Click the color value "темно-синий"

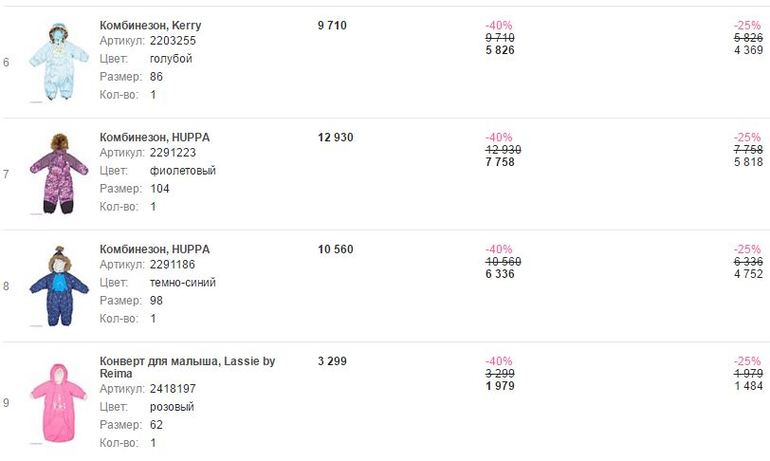[183, 283]
